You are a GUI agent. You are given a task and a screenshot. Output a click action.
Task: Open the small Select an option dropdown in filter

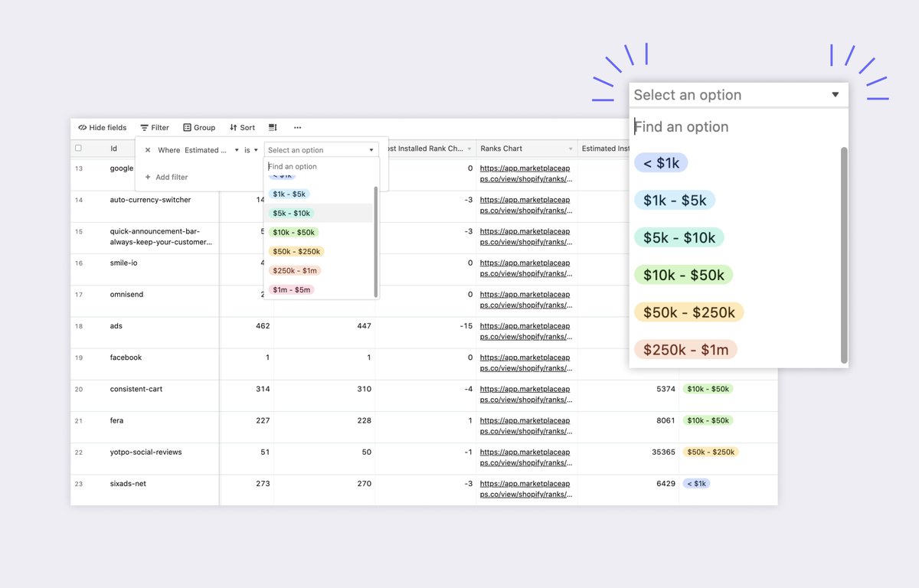[x=322, y=150]
